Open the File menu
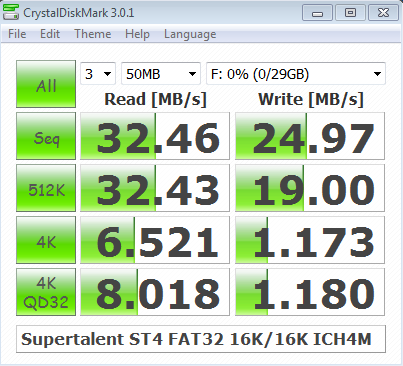 17,34
